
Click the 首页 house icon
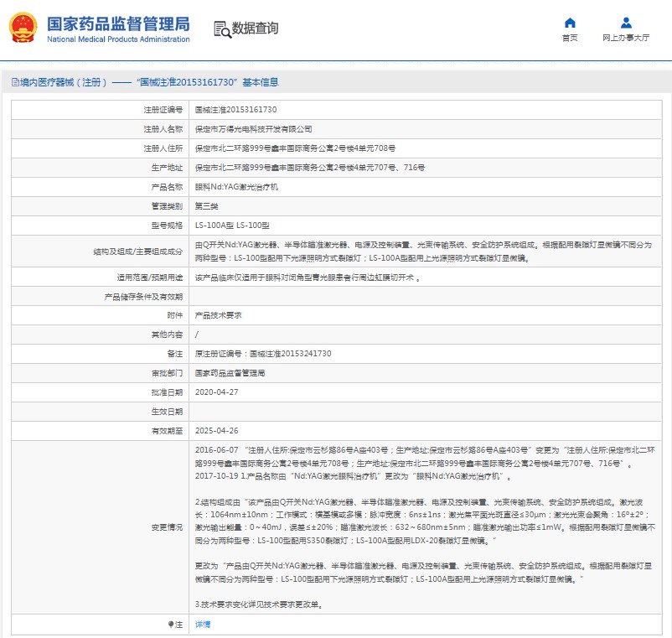pyautogui.click(x=570, y=23)
